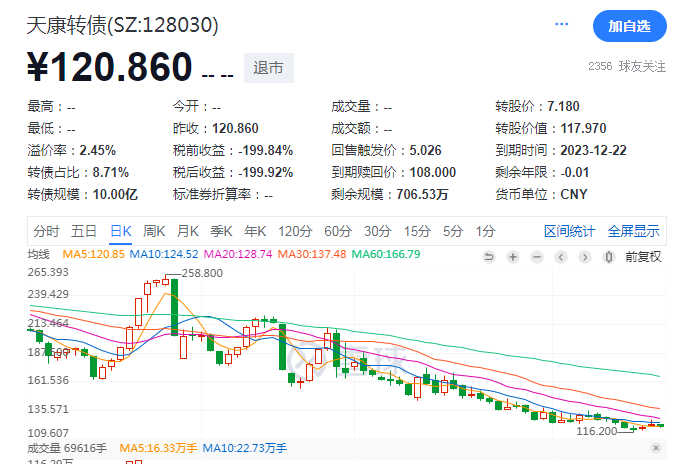
Task: Click the 2356 球友关注 follower count
Action: tap(627, 67)
